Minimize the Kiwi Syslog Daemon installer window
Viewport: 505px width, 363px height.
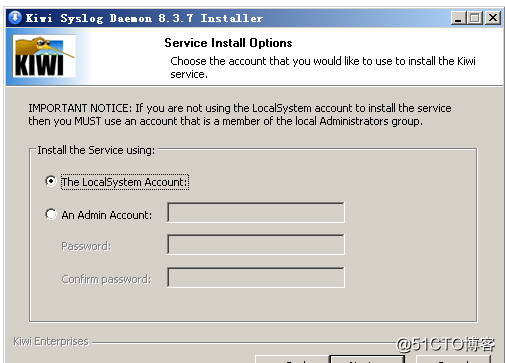tap(458, 18)
